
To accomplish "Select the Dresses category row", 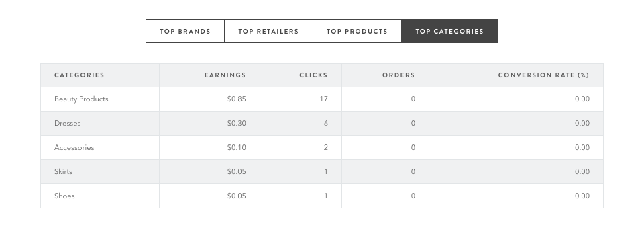I will 322,124.
